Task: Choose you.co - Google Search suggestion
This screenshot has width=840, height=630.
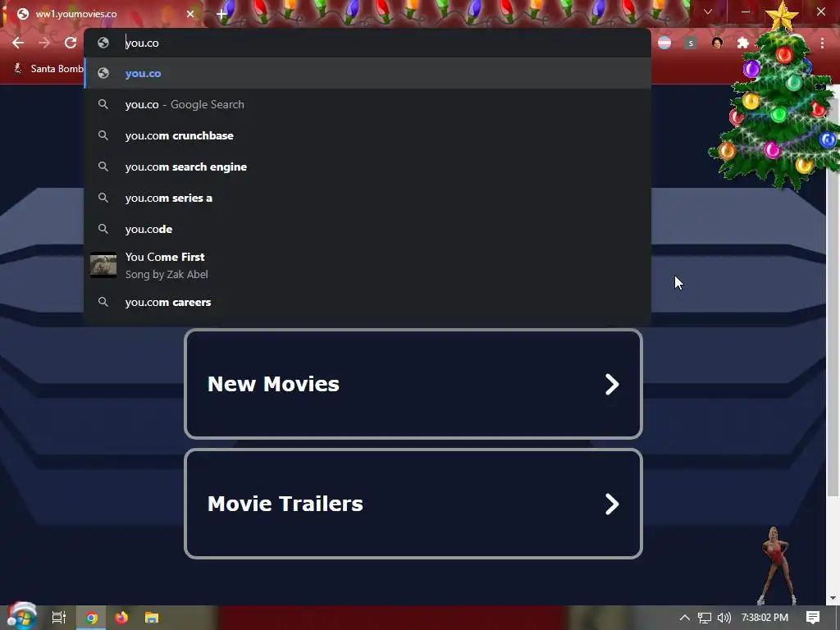Action: 367,104
